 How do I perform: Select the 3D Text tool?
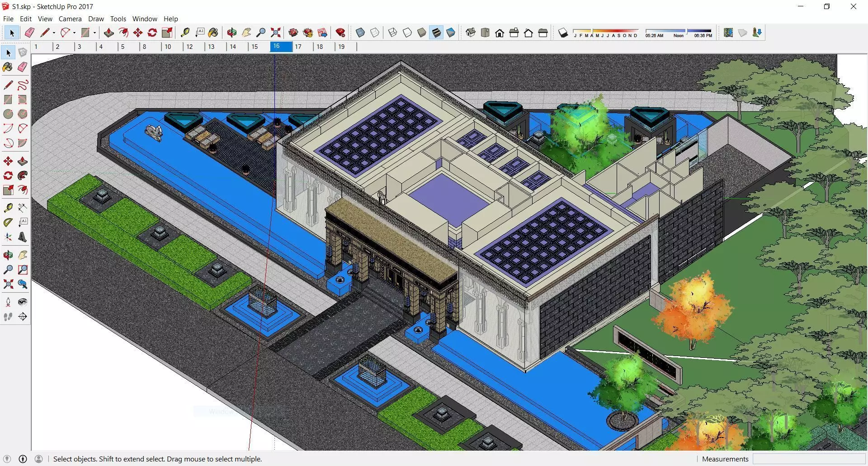(23, 237)
